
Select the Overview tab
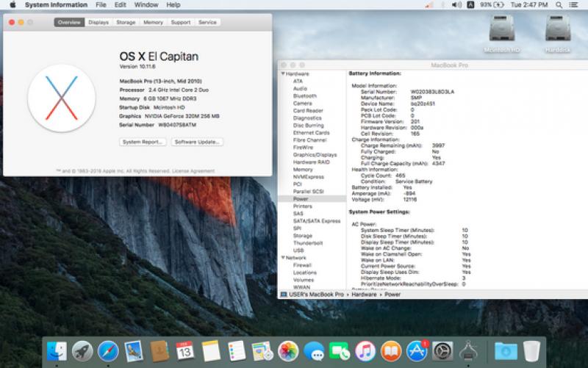(69, 22)
